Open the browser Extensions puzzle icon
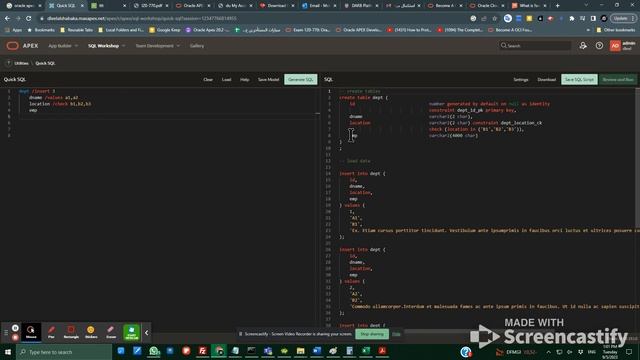Screen dimensions: 640x360 572,18
